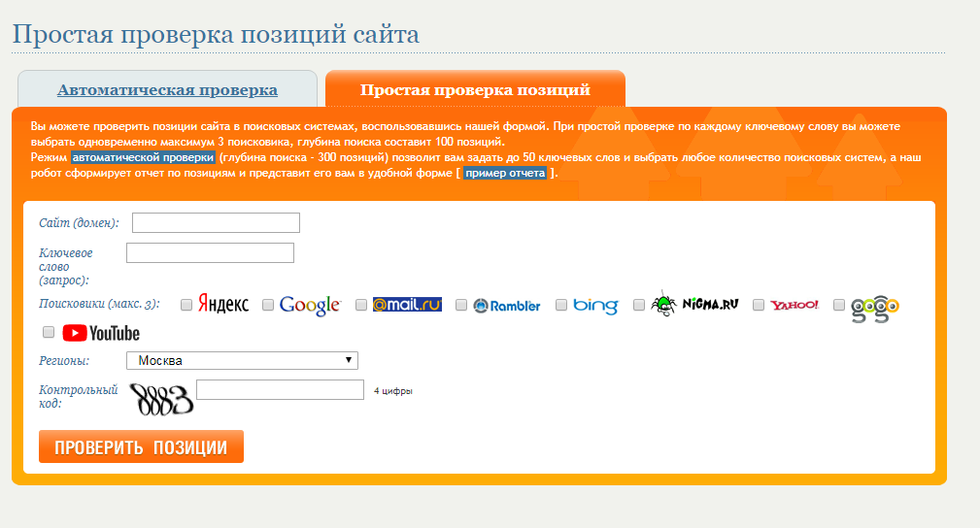980x528 pixels.
Task: Click the label Ключевое слово (запрос):
Action: pyautogui.click(x=66, y=267)
